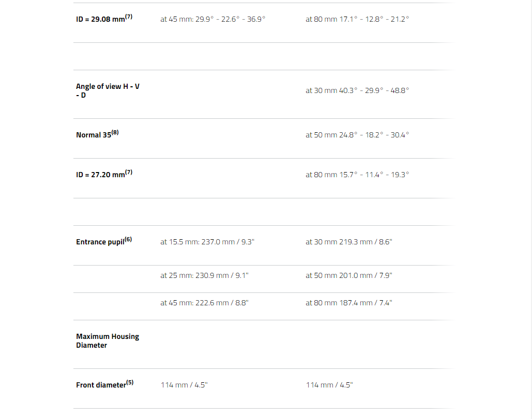Image resolution: width=532 pixels, height=419 pixels.
Task: Click the "at 25 mm: 230.9 mm" value
Action: tap(204, 275)
